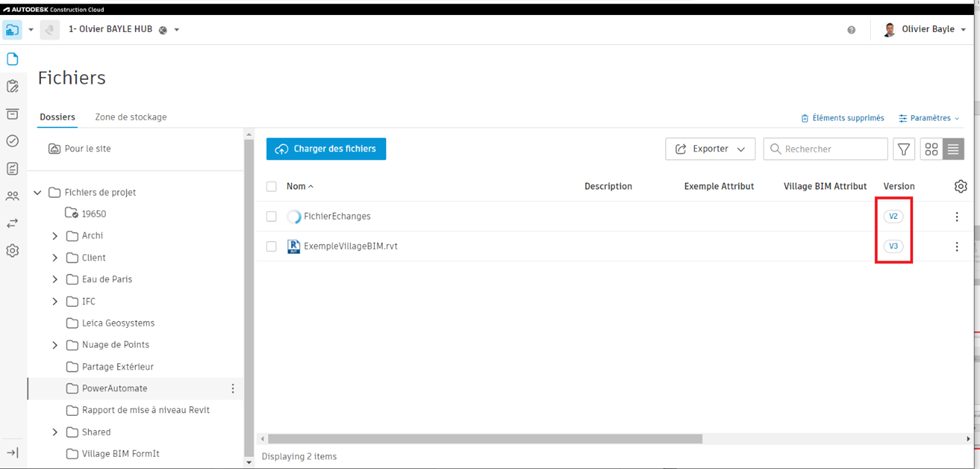The image size is (980, 469).
Task: Check the FichierEchanges row checkbox
Action: 271,216
